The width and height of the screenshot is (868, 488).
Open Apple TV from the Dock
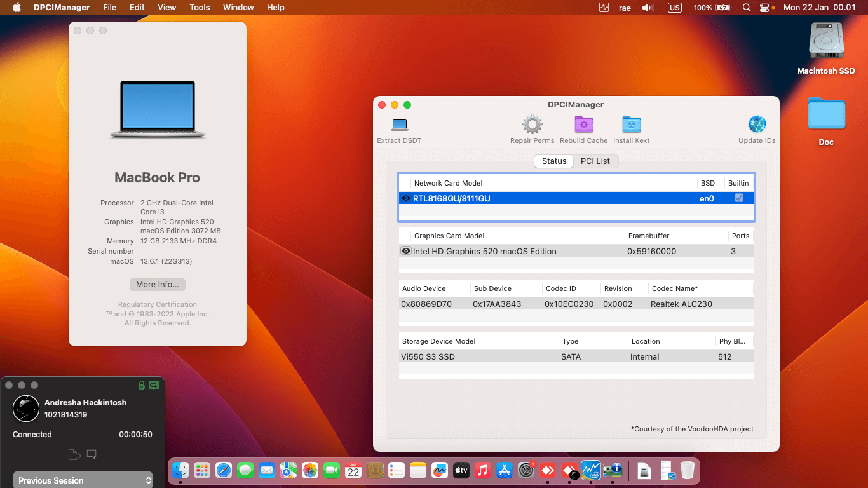click(461, 470)
